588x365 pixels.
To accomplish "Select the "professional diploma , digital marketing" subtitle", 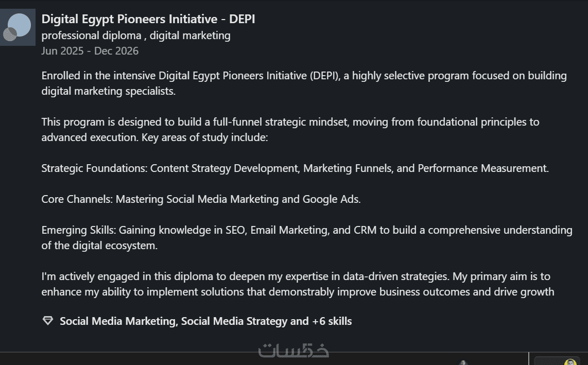I will tap(136, 36).
